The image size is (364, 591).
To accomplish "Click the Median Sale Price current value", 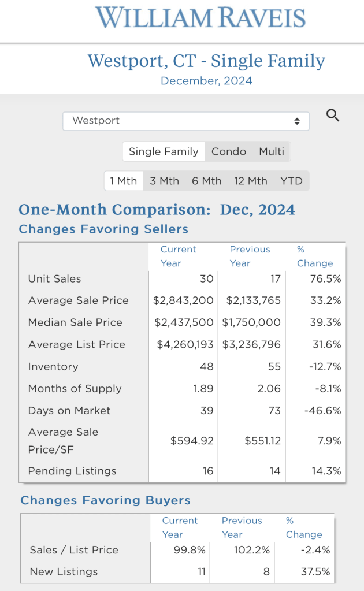I will (183, 322).
